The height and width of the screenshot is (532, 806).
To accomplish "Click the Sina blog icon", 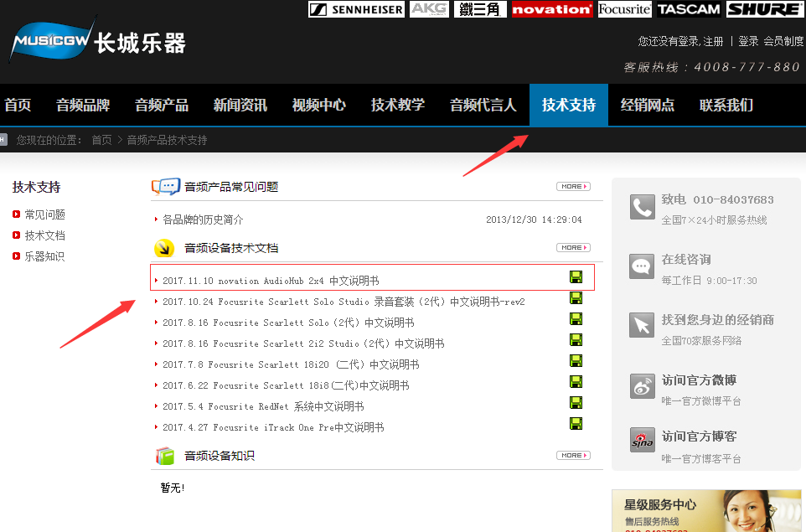I will 642,440.
